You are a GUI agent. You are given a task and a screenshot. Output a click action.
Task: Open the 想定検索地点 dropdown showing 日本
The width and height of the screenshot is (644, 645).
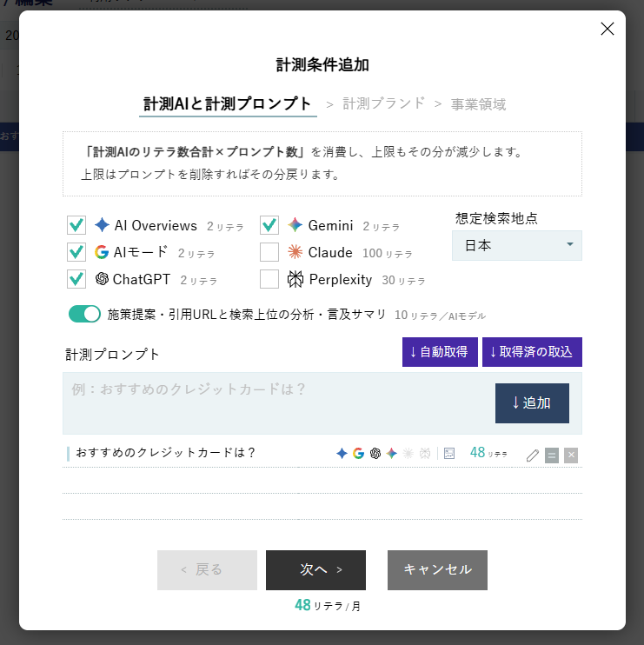click(517, 246)
